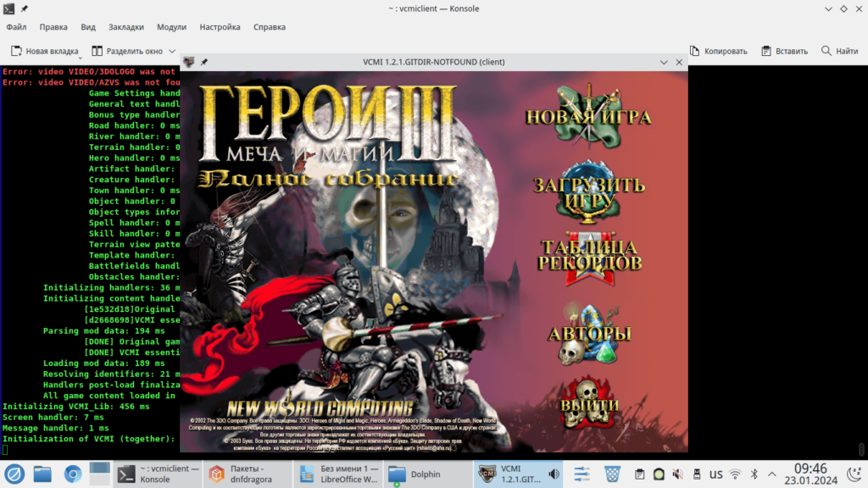Viewport: 868px width, 488px height.
Task: Open the Правка menu in Konsole
Action: point(53,26)
